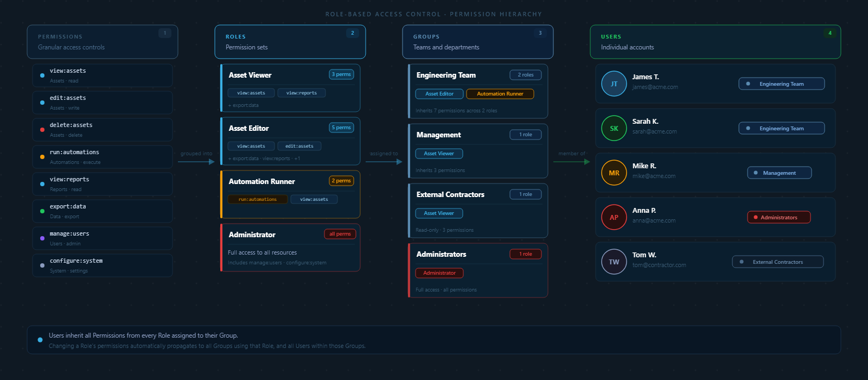Select the view:reports permission card
The height and width of the screenshot is (380, 868).
coord(103,184)
